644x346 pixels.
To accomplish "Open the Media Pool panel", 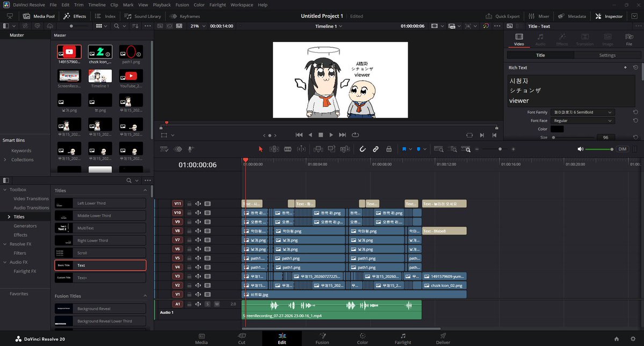I will click(39, 16).
